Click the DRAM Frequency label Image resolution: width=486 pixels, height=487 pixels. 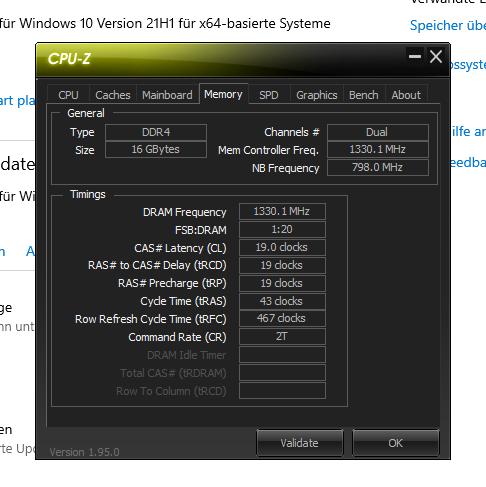[x=185, y=212]
